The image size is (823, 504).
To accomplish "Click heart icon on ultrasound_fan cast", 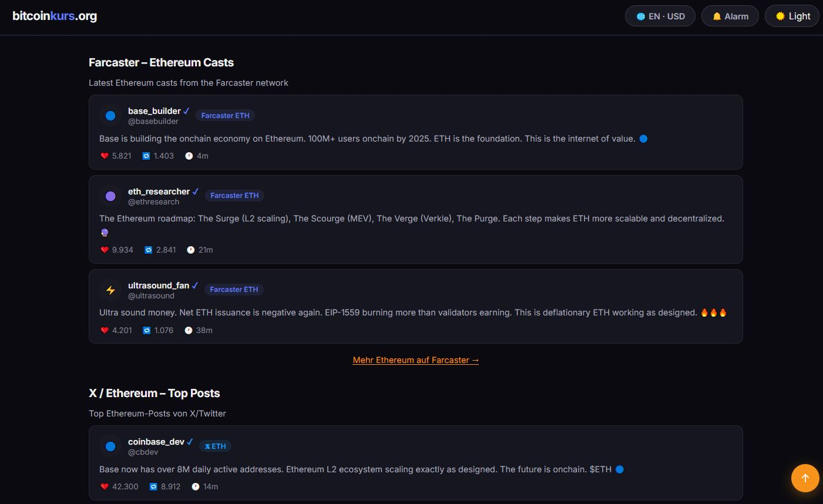I will click(x=105, y=330).
